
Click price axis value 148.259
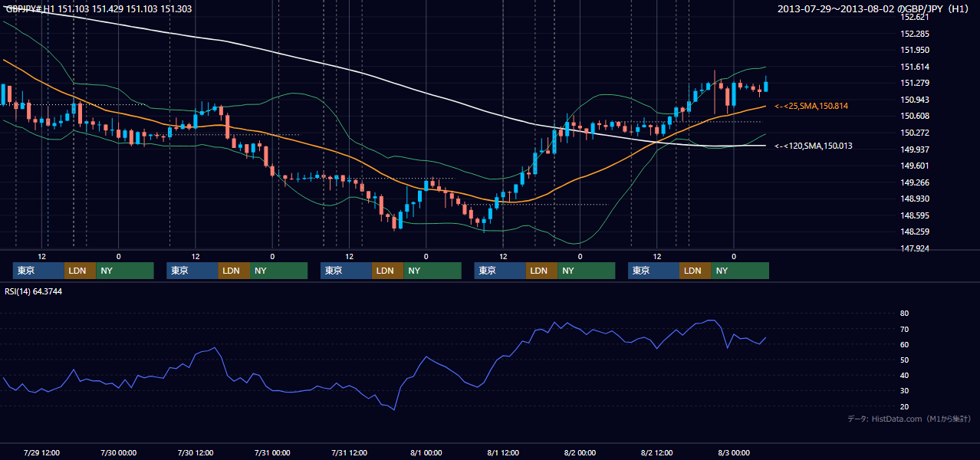914,232
